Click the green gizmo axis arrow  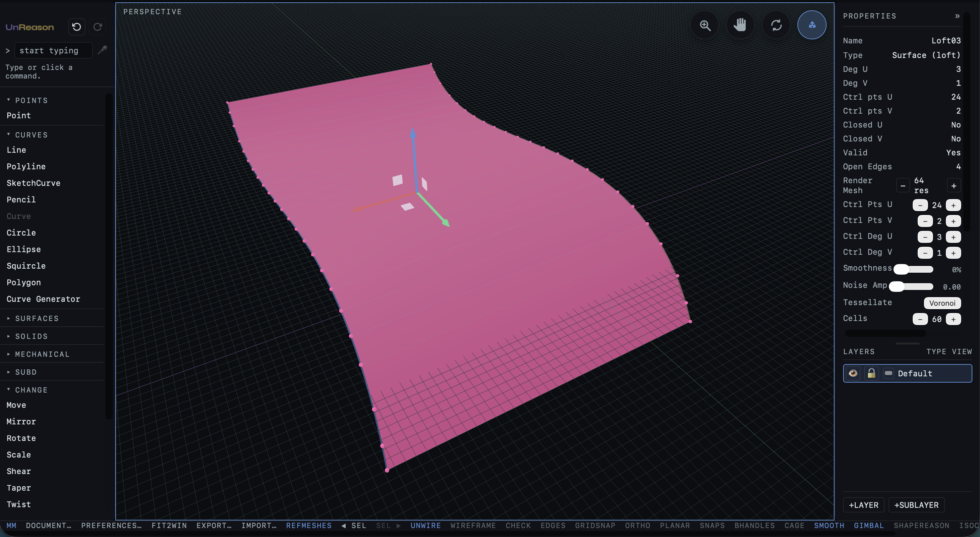click(x=445, y=223)
